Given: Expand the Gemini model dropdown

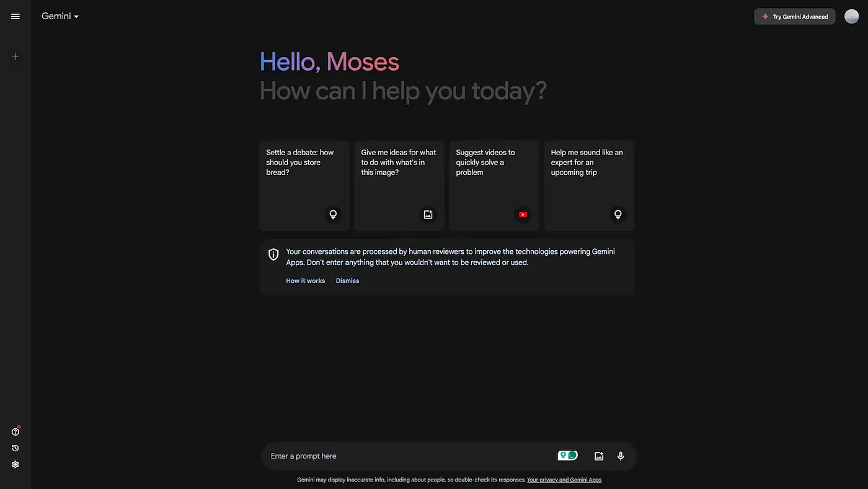Looking at the screenshot, I should (60, 16).
